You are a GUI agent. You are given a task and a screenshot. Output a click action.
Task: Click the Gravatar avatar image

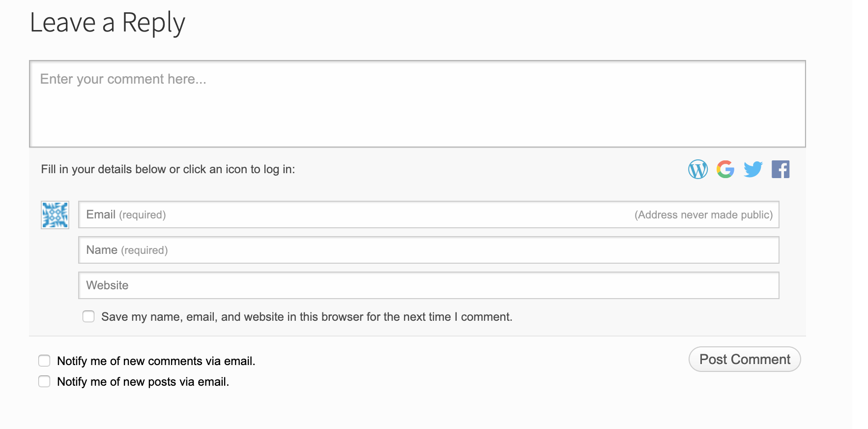pos(55,214)
